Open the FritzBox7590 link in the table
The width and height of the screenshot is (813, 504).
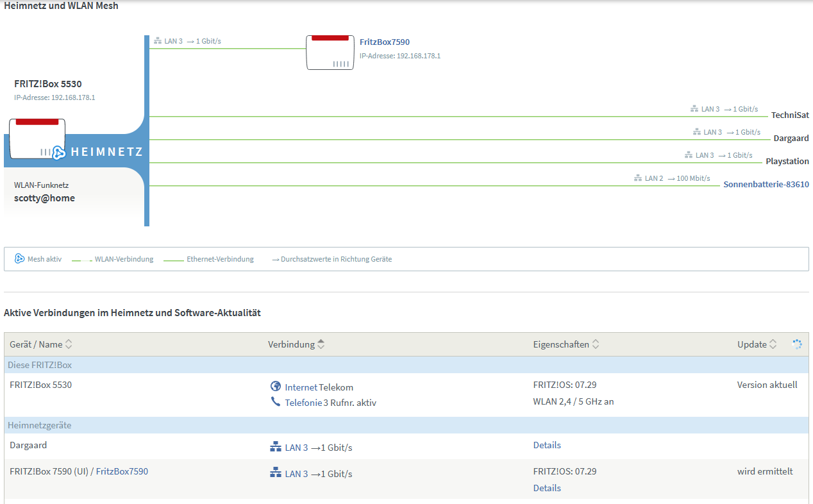tap(122, 471)
